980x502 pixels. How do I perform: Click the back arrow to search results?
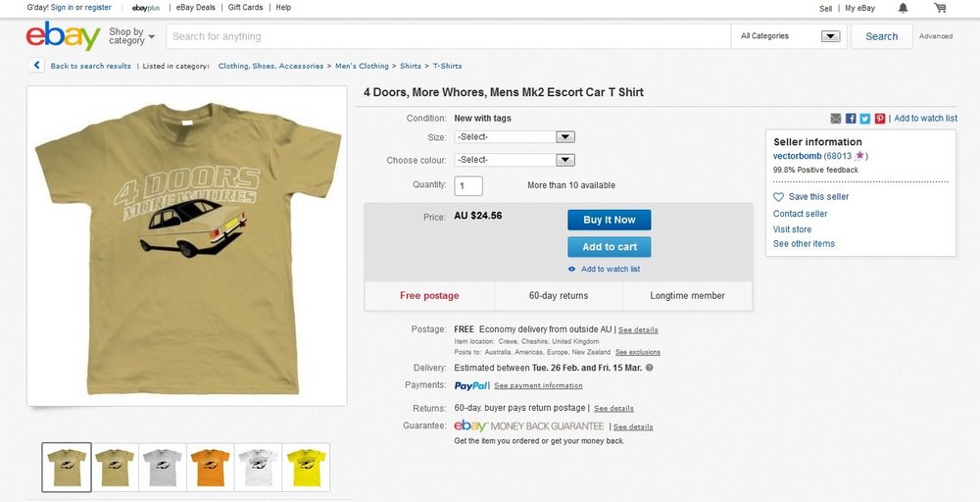[x=37, y=65]
